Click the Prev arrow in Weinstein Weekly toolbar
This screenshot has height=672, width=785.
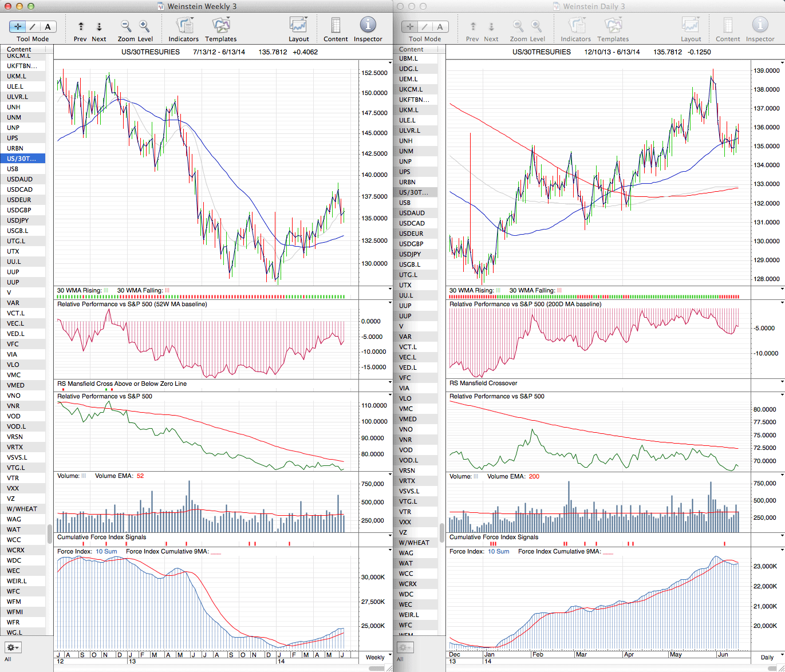point(81,26)
